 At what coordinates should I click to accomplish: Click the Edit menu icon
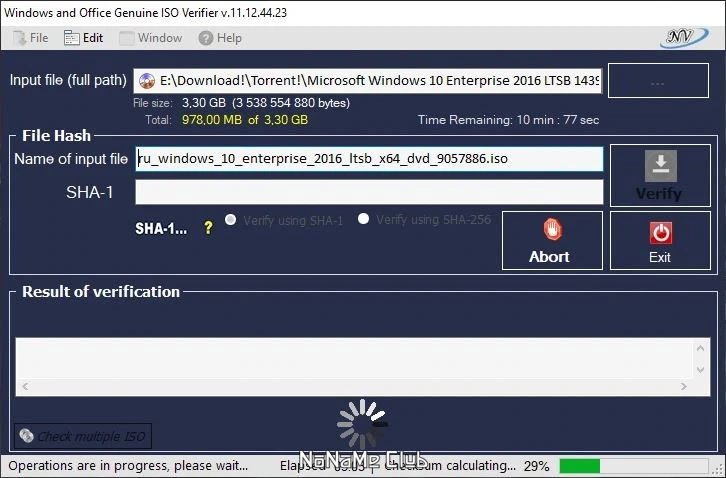tap(72, 38)
